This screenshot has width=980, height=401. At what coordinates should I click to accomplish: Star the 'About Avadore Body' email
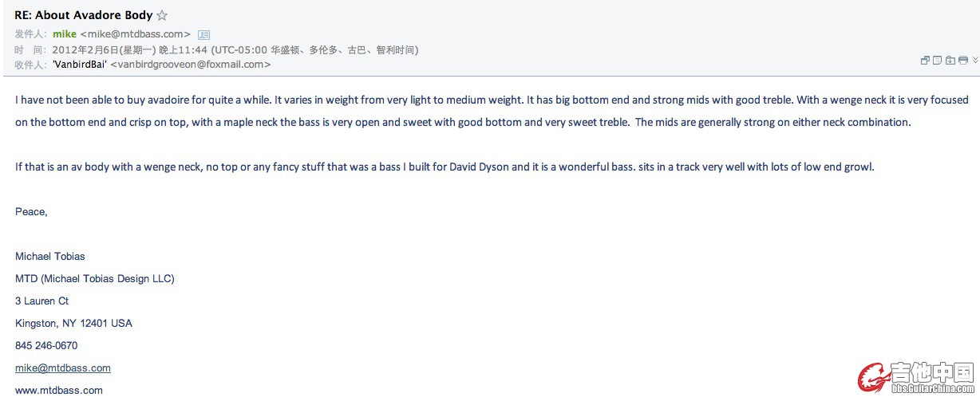point(162,15)
